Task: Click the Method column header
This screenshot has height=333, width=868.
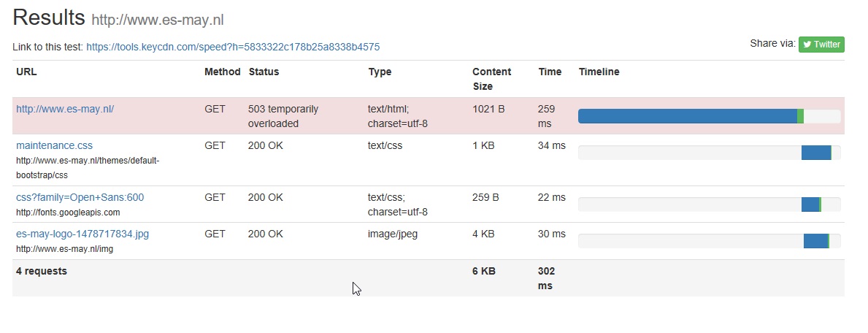Action: click(222, 72)
